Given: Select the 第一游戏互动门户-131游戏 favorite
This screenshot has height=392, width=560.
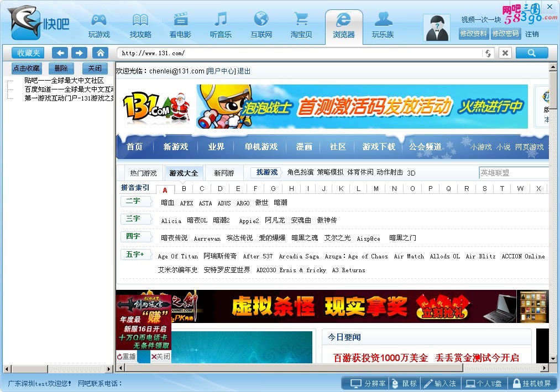Looking at the screenshot, I should coord(69,98).
